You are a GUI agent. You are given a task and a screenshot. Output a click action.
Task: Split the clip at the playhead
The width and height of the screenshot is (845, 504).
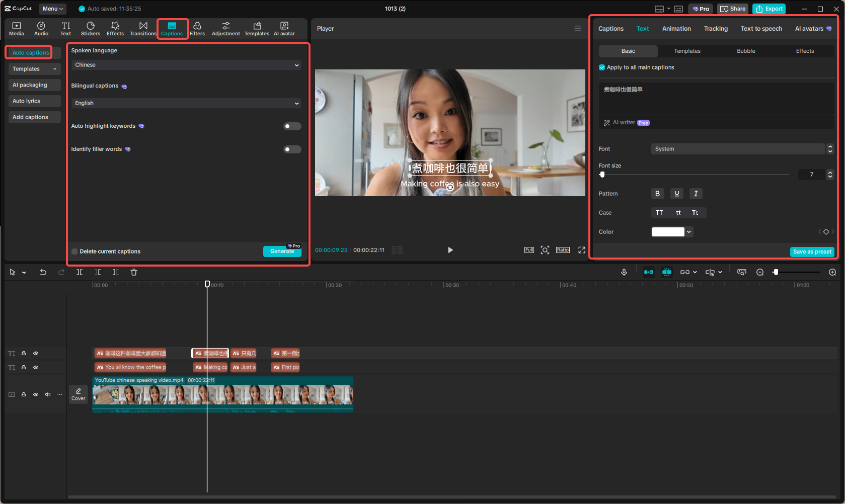(79, 272)
